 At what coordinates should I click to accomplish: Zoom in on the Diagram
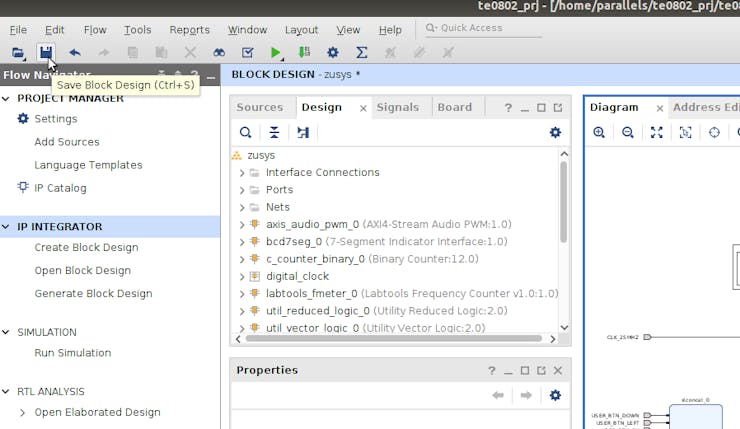click(x=599, y=132)
